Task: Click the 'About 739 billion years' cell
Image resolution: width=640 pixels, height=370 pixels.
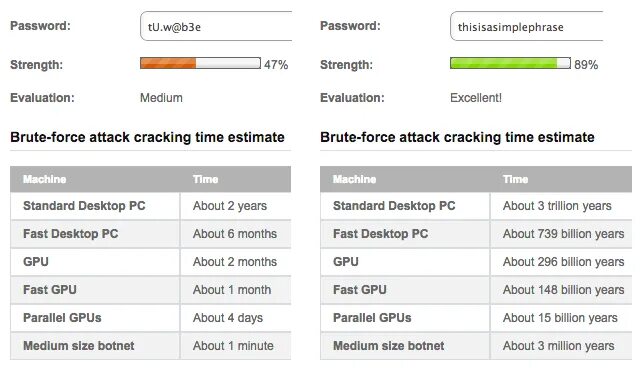Action: coord(561,234)
